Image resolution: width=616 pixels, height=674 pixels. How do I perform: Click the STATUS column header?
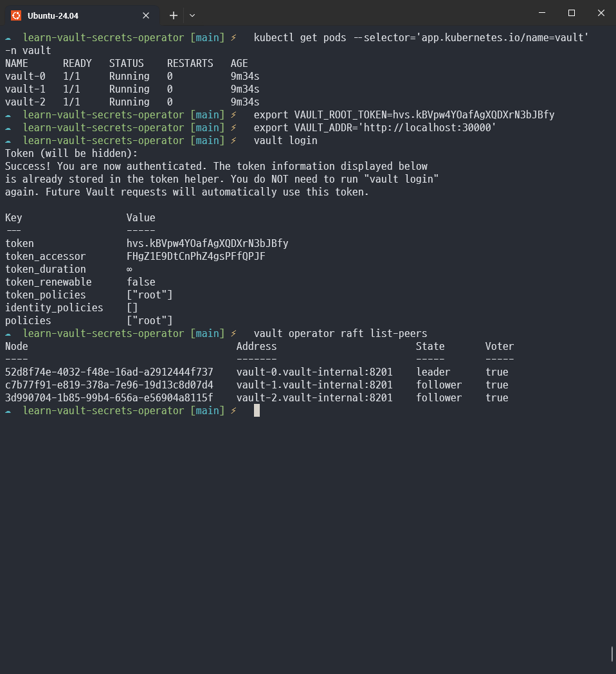pyautogui.click(x=127, y=63)
